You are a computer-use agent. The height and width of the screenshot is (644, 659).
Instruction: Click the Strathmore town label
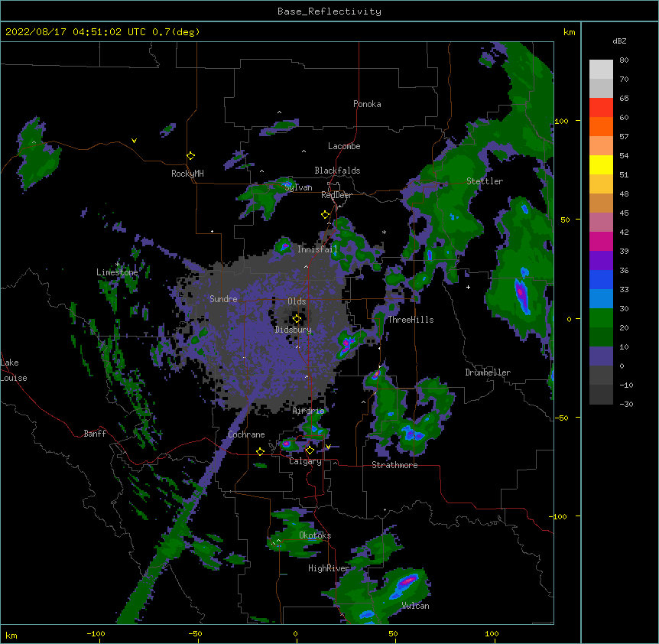[394, 465]
